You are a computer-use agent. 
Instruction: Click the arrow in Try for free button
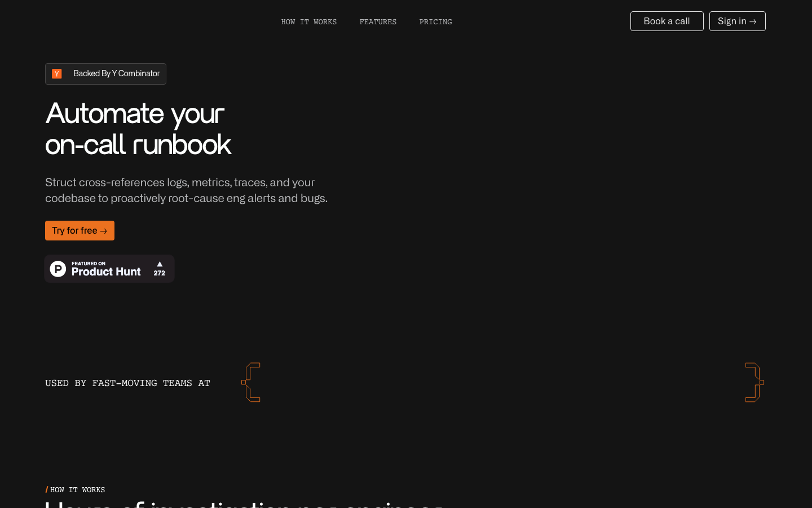tap(103, 231)
